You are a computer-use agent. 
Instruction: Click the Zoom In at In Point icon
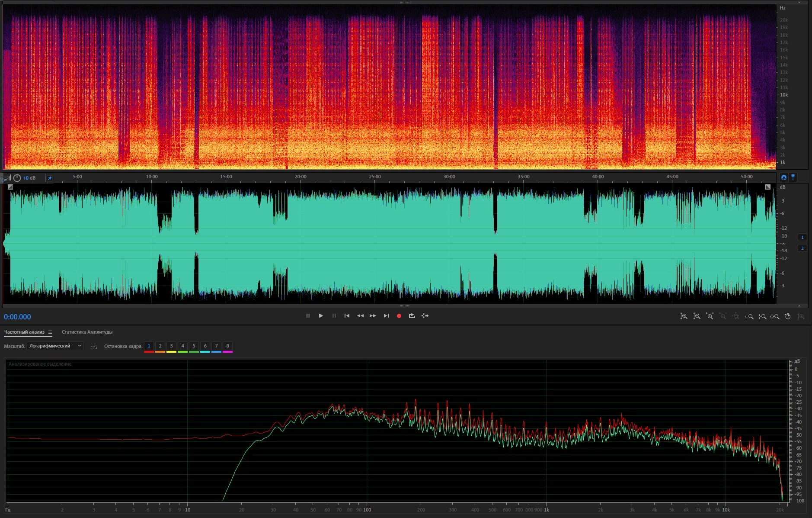point(749,316)
